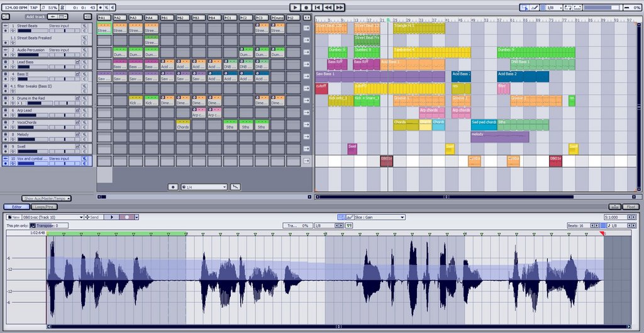Select the Sad pad chords clip in arrangement
Screen dimensions: 644x333
coord(484,125)
